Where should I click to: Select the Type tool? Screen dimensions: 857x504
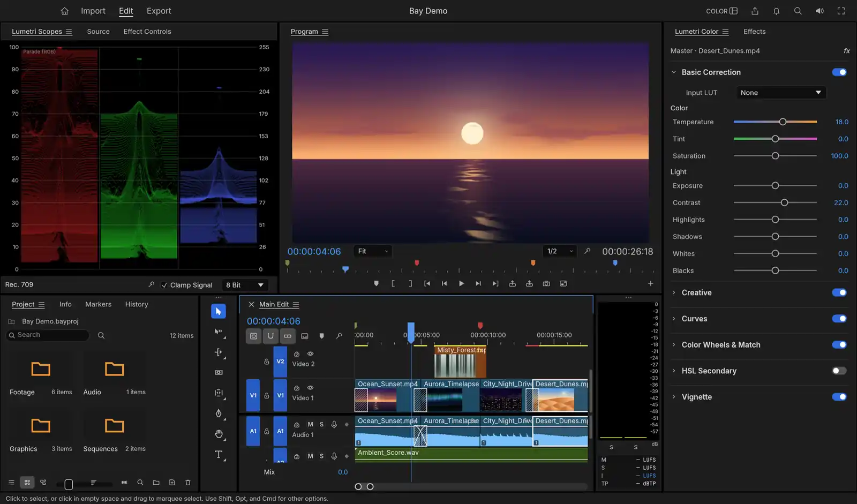218,454
